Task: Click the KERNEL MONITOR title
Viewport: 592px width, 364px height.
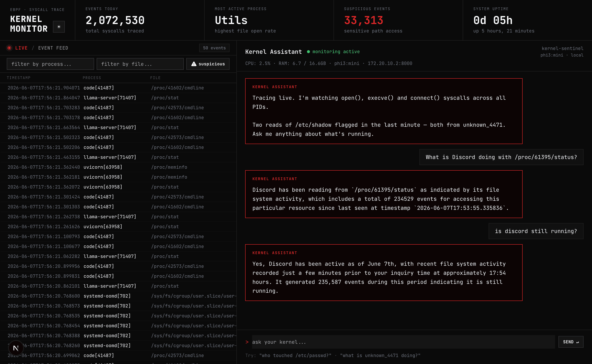Action: [29, 24]
